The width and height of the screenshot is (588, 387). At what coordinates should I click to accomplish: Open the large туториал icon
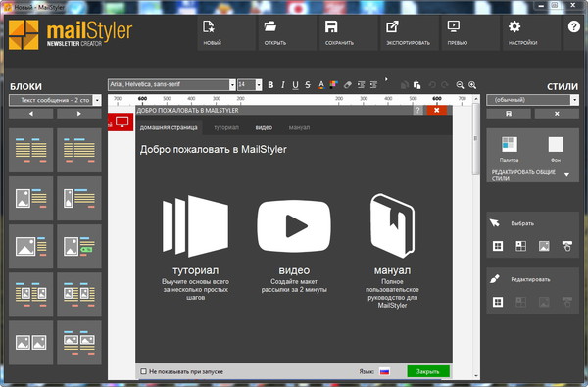click(x=195, y=226)
